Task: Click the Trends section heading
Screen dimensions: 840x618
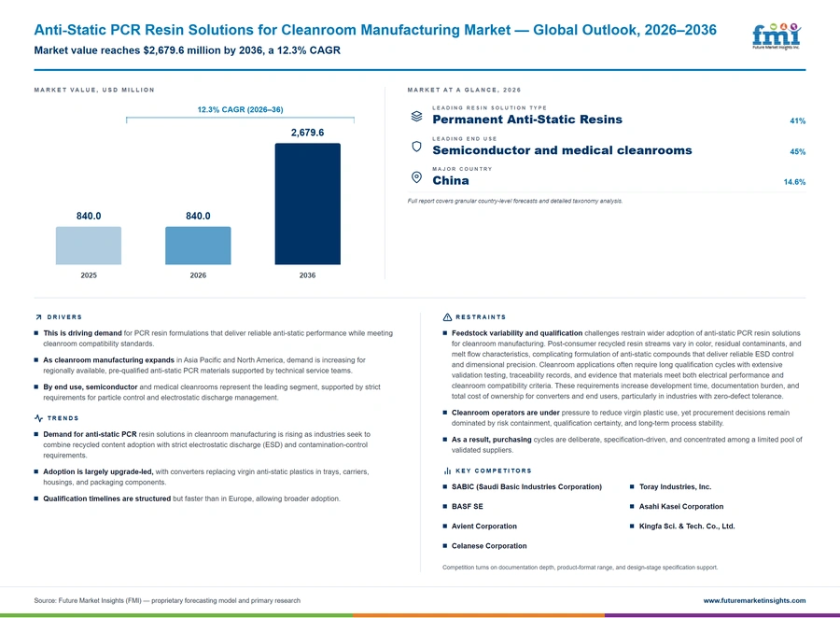Action: coord(63,418)
